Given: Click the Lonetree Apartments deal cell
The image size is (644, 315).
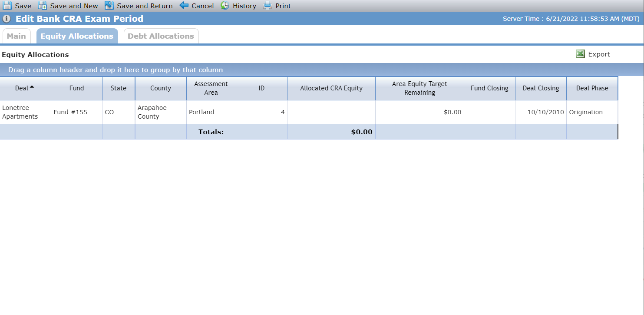Looking at the screenshot, I should coord(25,112).
